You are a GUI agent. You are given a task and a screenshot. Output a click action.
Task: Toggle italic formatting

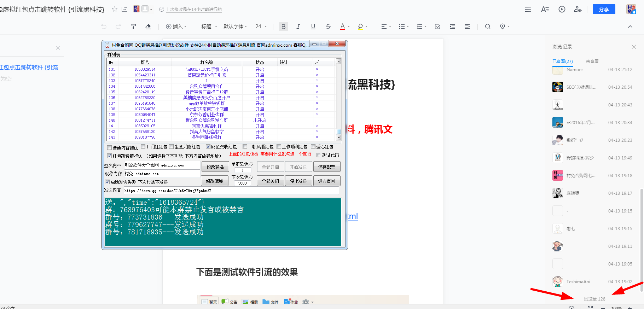(298, 27)
